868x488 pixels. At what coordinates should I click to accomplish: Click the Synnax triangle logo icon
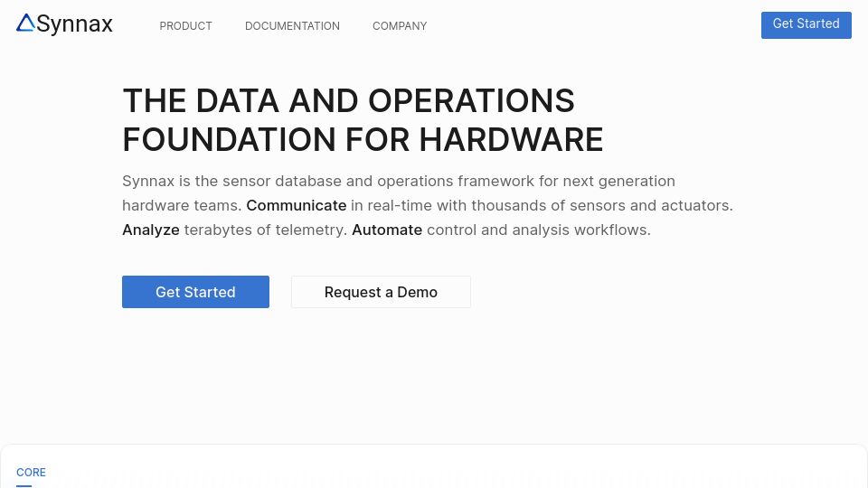25,23
